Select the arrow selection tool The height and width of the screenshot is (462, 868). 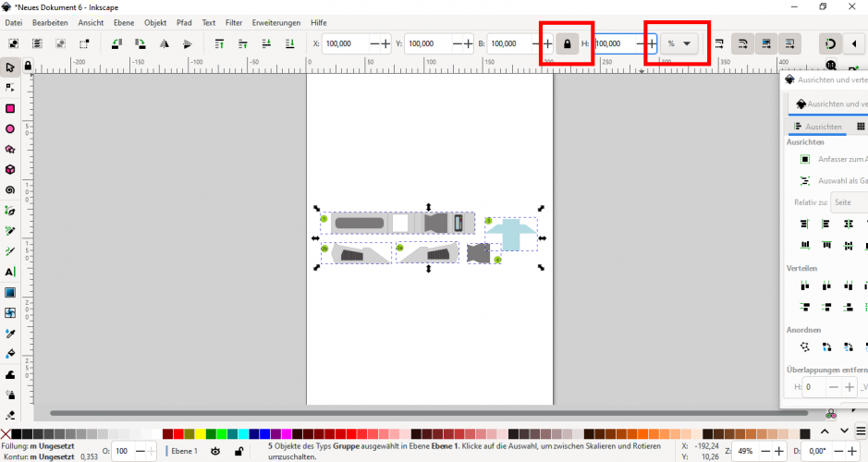point(10,67)
